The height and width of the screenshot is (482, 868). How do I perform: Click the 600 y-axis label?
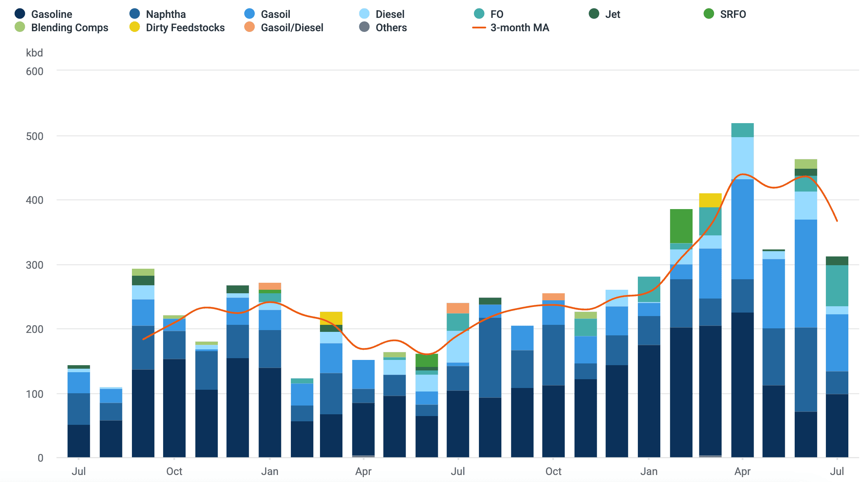pos(35,72)
